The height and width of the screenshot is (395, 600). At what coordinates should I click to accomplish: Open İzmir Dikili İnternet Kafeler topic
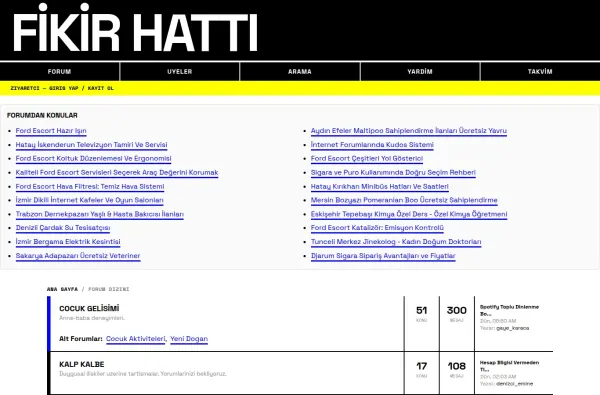pos(90,200)
